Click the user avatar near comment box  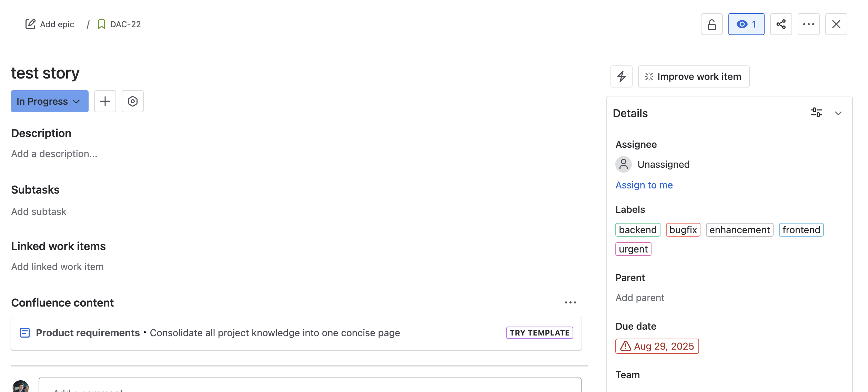21,386
